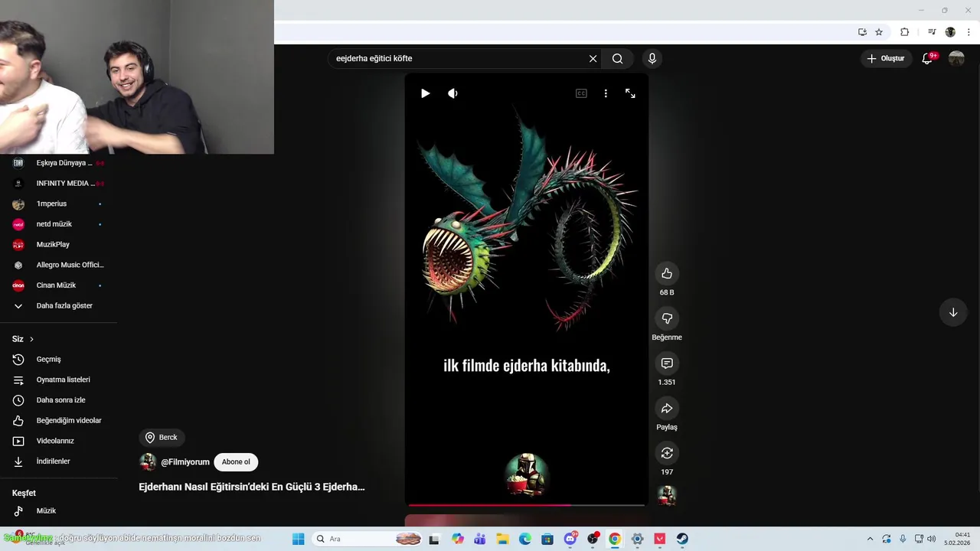This screenshot has width=980, height=551.
Task: Open Valorant icon on taskbar
Action: (659, 539)
